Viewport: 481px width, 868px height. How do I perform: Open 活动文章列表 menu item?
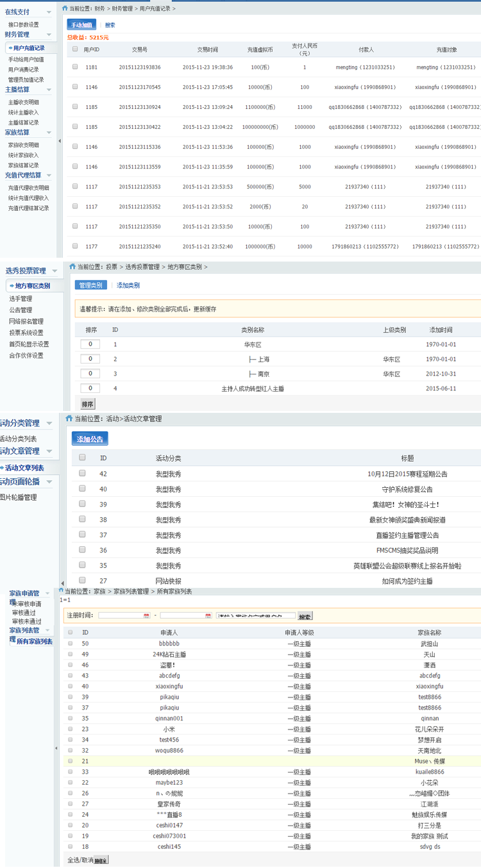24,468
